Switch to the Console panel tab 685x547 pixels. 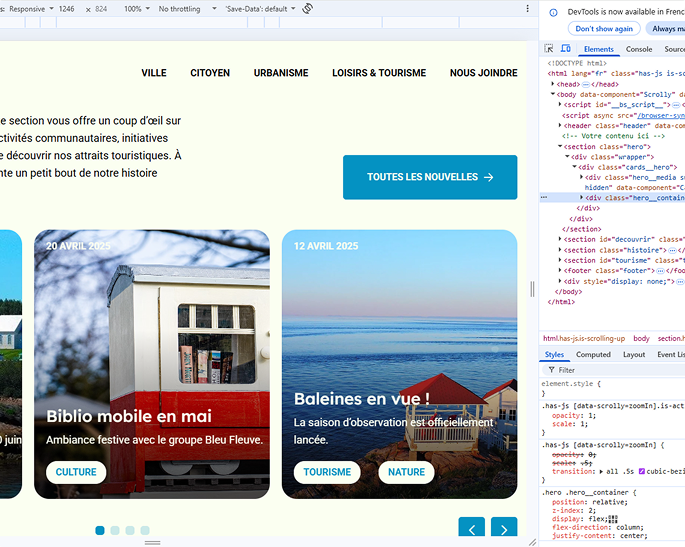tap(639, 49)
